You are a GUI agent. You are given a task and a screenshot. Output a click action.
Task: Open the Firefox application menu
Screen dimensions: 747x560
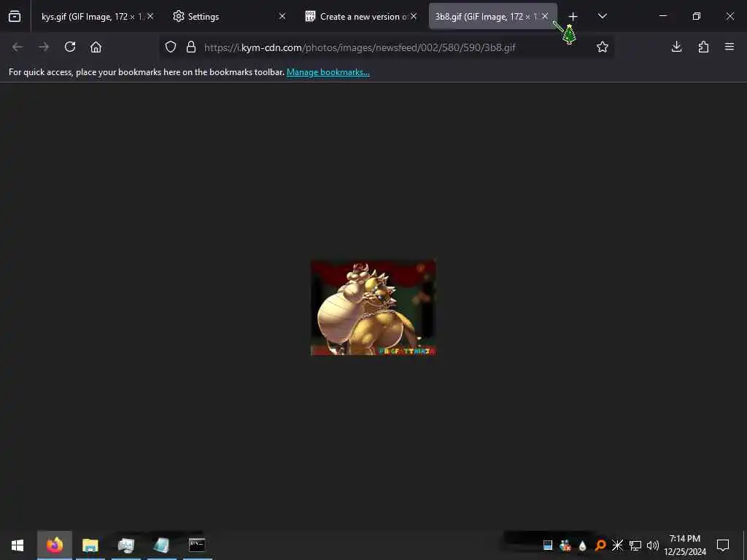point(729,47)
